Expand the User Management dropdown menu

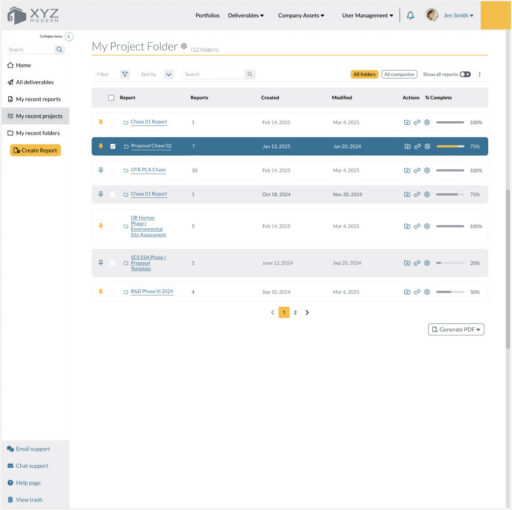coord(367,15)
